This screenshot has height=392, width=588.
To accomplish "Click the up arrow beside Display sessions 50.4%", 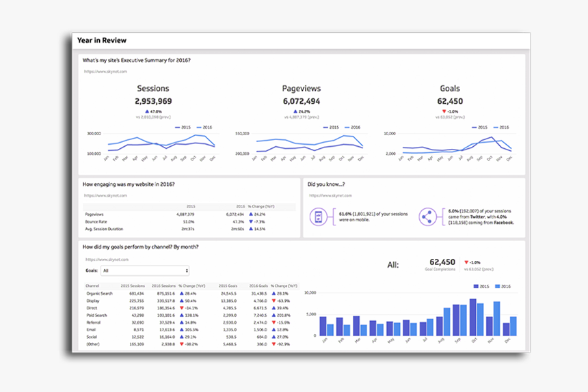I will click(x=181, y=300).
